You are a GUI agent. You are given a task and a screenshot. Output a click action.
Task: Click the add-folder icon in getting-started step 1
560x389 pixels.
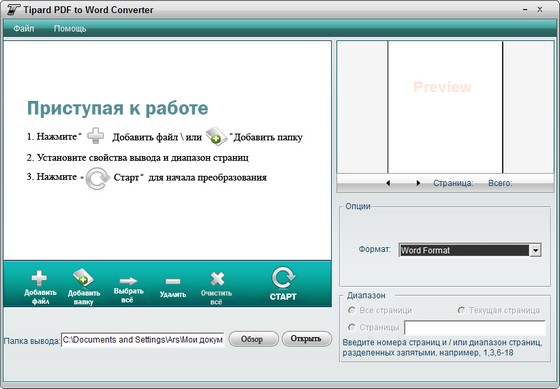tap(216, 136)
